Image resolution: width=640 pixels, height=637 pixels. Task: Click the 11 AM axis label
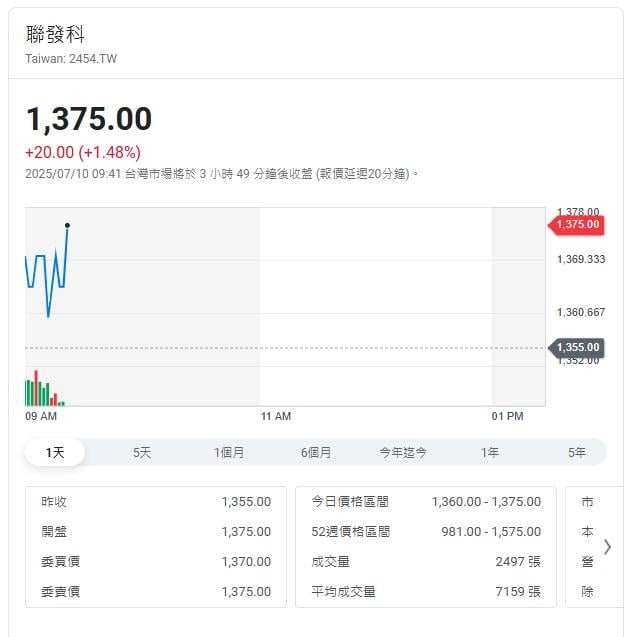276,416
